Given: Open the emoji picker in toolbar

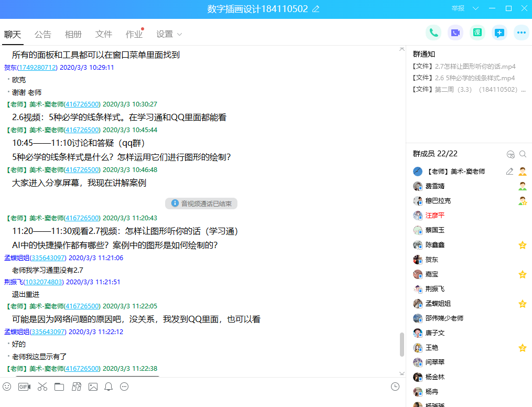Looking at the screenshot, I should [7, 387].
